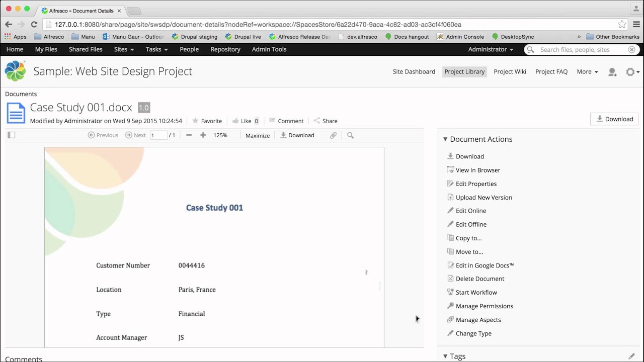The width and height of the screenshot is (644, 362).
Task: Go to Next page in viewer
Action: (x=135, y=135)
